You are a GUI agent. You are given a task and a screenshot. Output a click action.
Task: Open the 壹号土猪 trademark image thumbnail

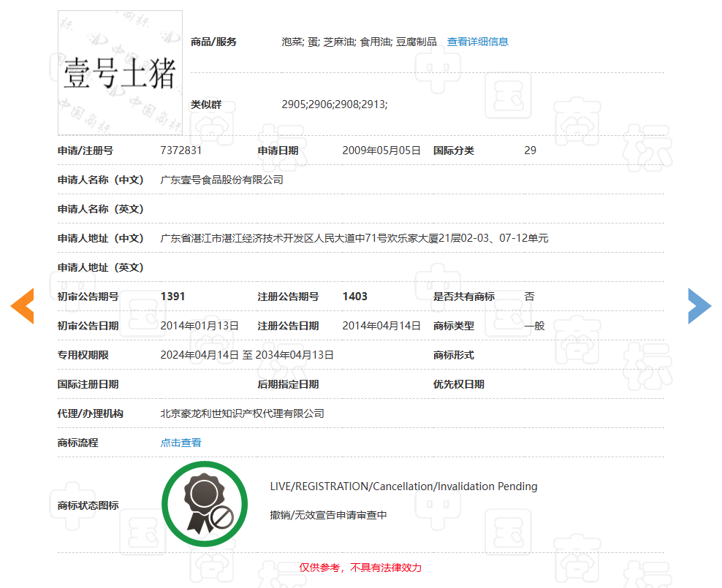point(120,73)
